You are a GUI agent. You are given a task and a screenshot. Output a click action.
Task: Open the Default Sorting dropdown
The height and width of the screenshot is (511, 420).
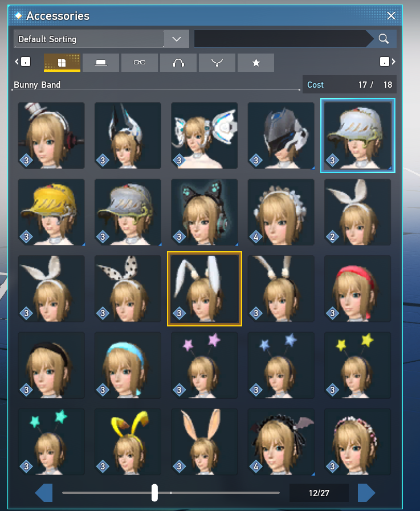click(101, 39)
